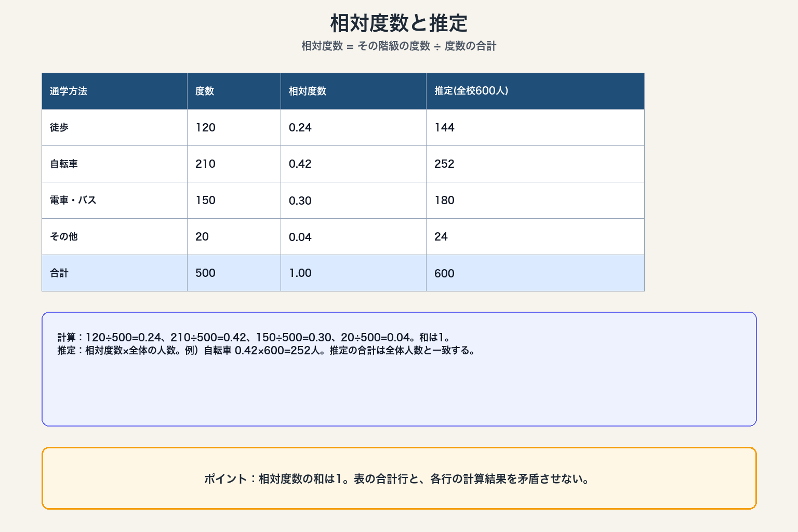Click the estimate value 180

[x=444, y=200]
